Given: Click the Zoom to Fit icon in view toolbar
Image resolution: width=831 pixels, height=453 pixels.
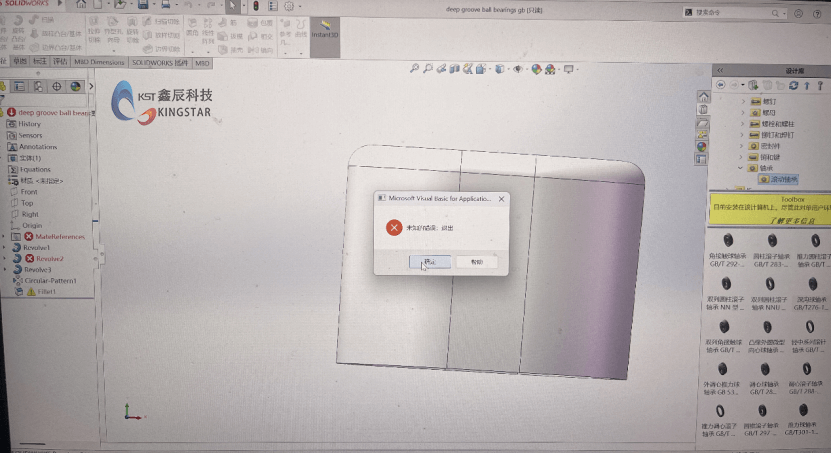Looking at the screenshot, I should pyautogui.click(x=414, y=68).
